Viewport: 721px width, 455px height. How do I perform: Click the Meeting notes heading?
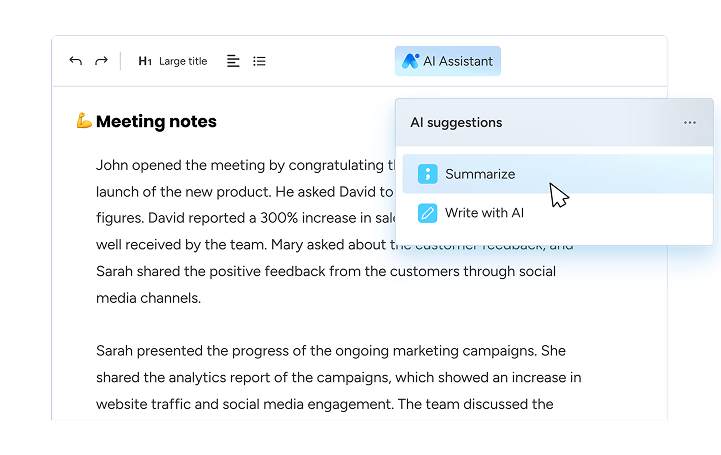(156, 121)
